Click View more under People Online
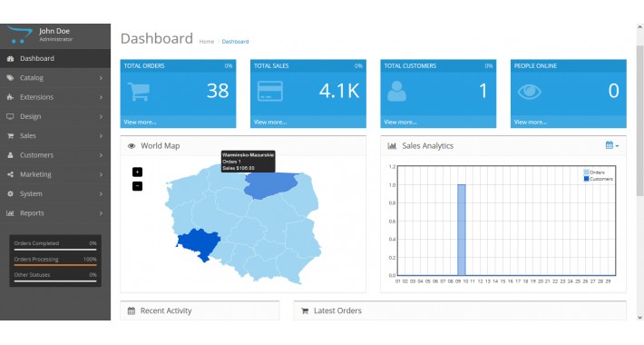The height and width of the screenshot is (345, 644). click(531, 123)
